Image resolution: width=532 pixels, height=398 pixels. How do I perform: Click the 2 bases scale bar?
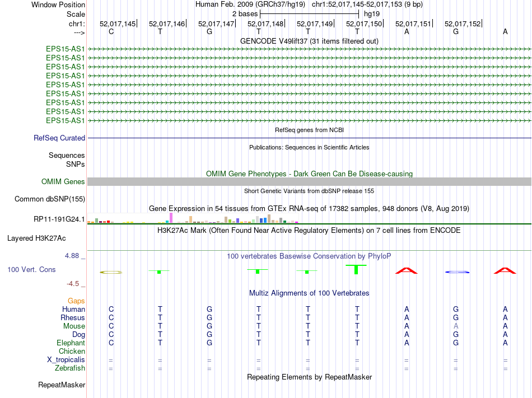(309, 14)
